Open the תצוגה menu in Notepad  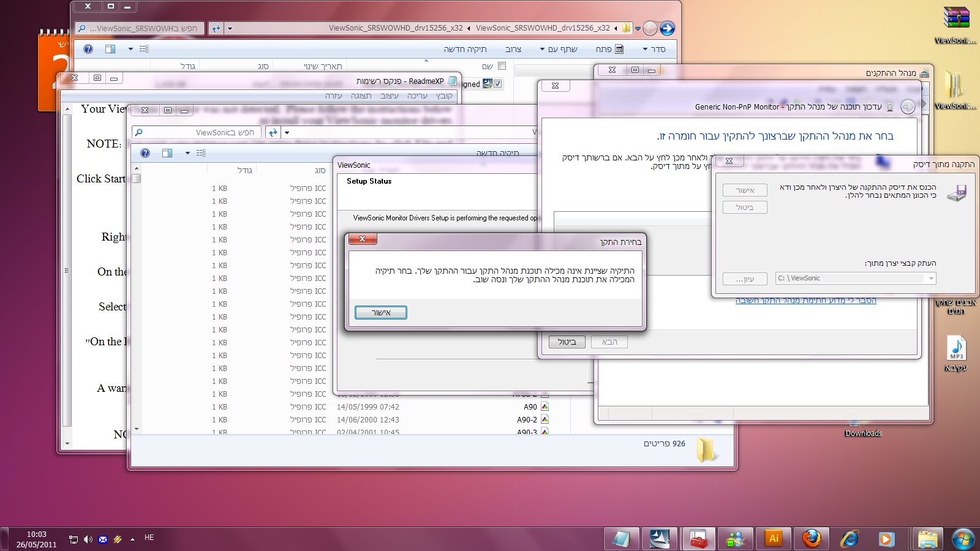click(x=361, y=96)
